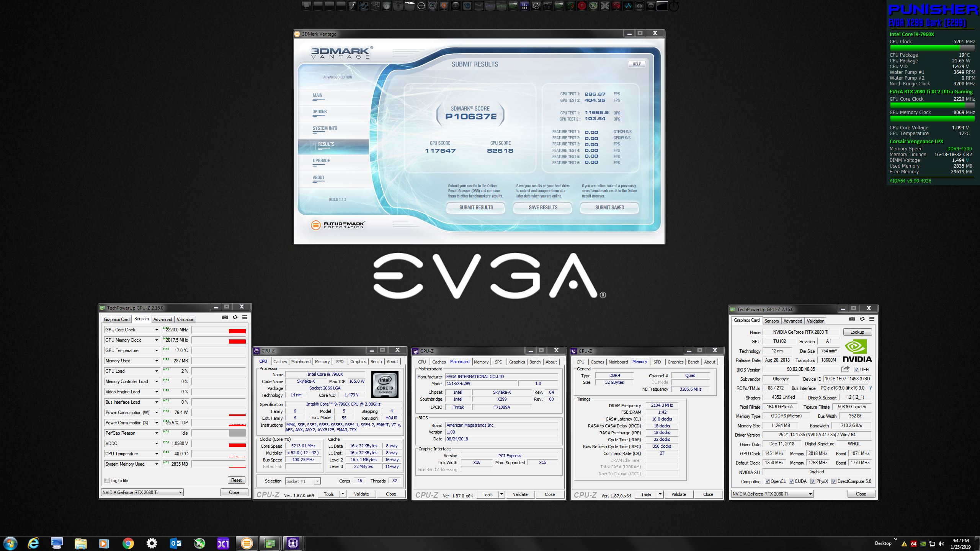980x551 pixels.
Task: Click the refresh icon in GPU-Z Sensors window
Action: 235,317
